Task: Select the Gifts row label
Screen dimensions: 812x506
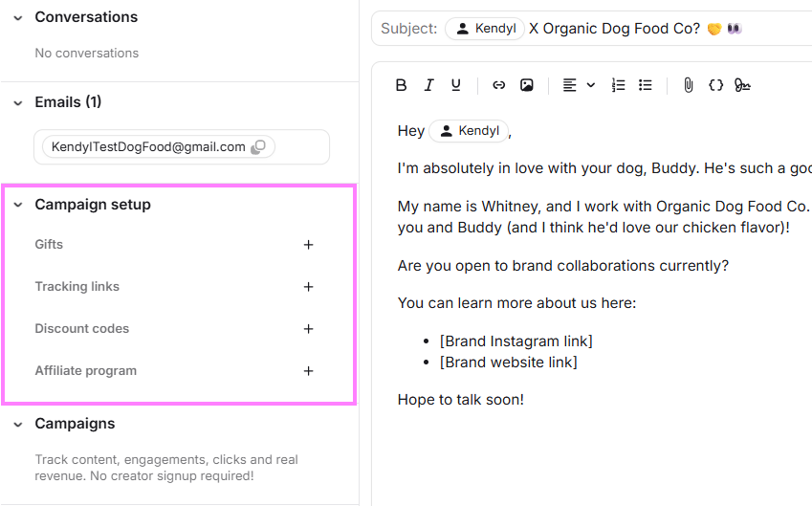Action: [x=49, y=245]
